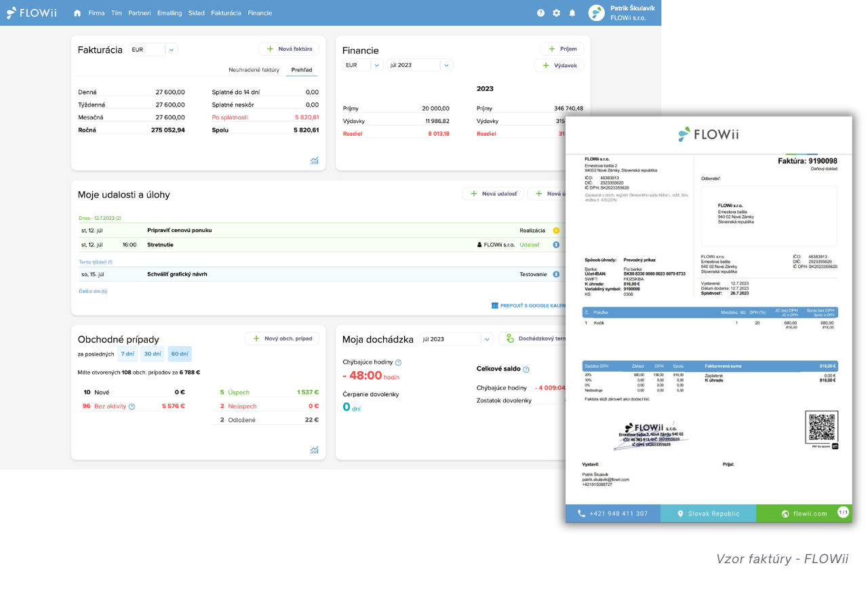This screenshot has width=868, height=591.
Task: Expand the Ďalšie dni (5) section
Action: 93,291
